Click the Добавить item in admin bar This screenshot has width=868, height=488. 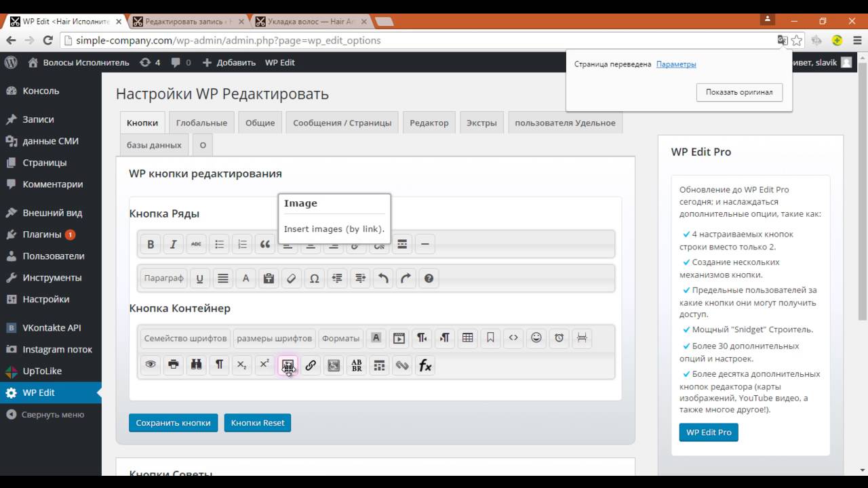[x=229, y=62]
